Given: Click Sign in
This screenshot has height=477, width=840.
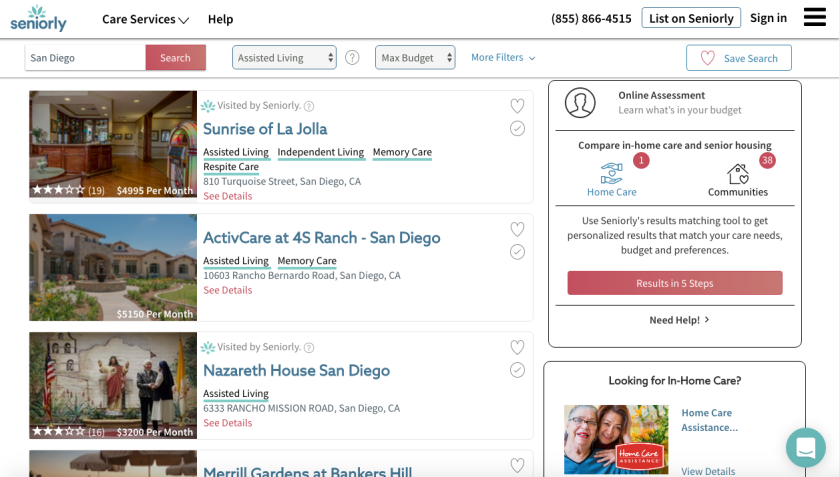Looking at the screenshot, I should click(x=768, y=18).
